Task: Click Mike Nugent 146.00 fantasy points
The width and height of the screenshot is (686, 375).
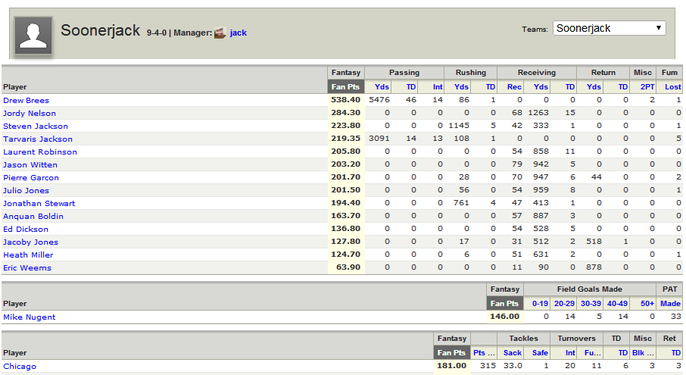Action: 504,316
